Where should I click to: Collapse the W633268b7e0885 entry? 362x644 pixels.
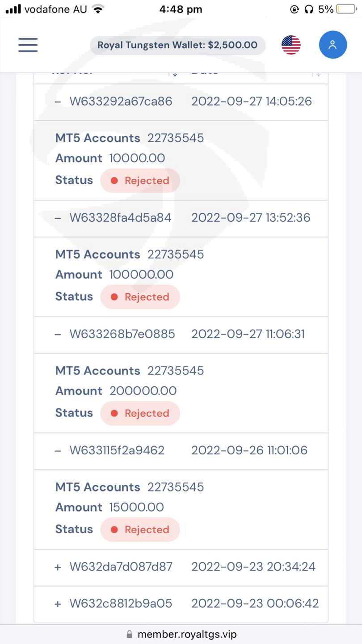(x=58, y=334)
